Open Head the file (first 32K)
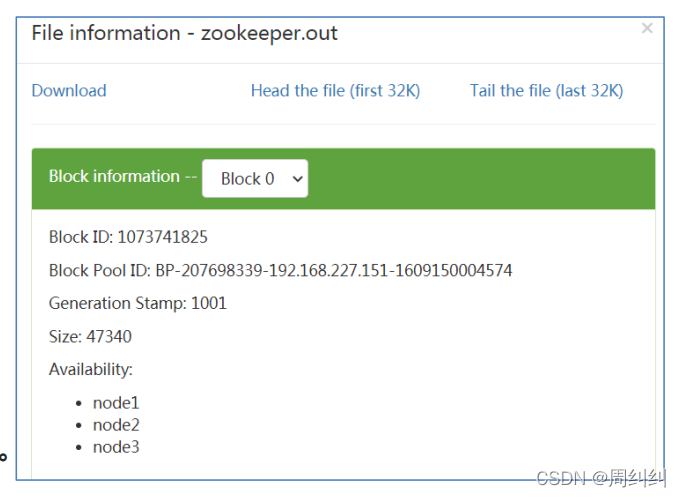This screenshot has width=681, height=497. pos(335,91)
